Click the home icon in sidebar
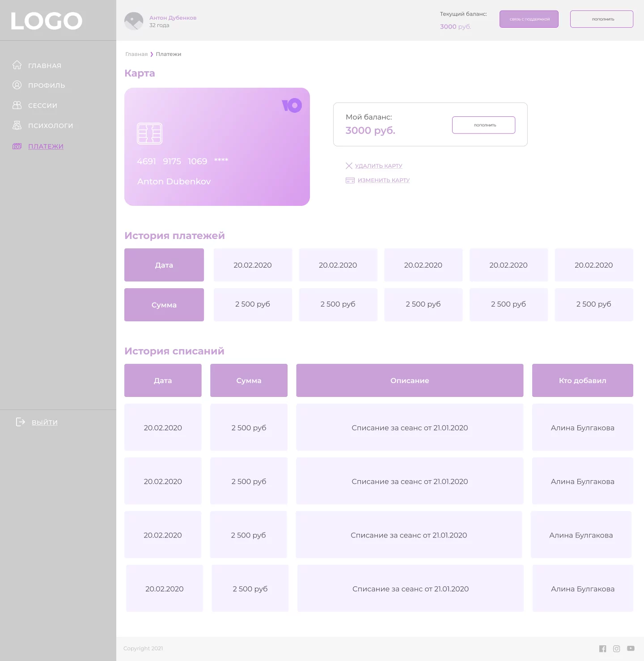Screen dimensions: 644x661 17,65
